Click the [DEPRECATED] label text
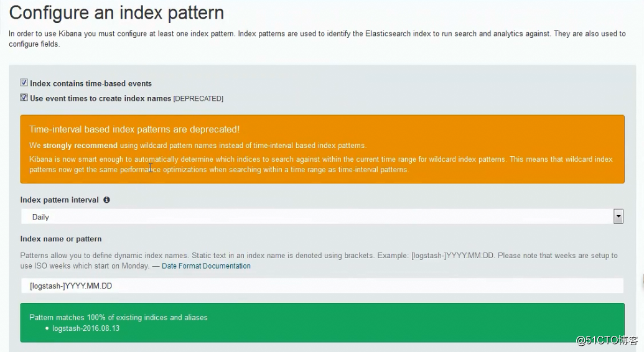Image resolution: width=644 pixels, height=352 pixels. pyautogui.click(x=198, y=99)
